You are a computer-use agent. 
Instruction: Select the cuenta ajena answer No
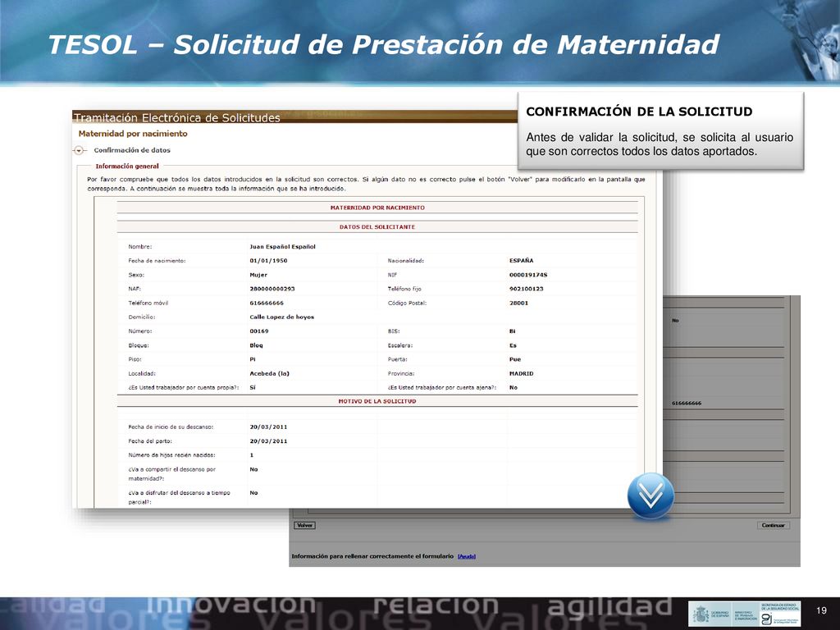click(x=514, y=387)
